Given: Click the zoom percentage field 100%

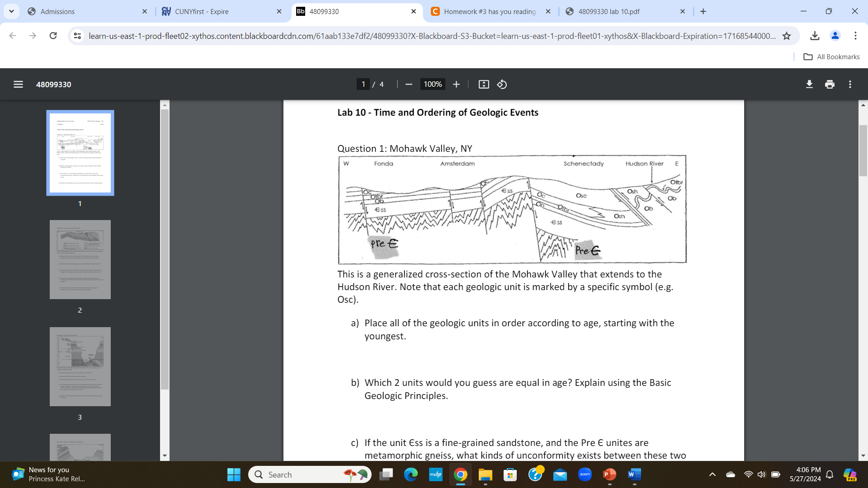Looking at the screenshot, I should click(x=433, y=84).
